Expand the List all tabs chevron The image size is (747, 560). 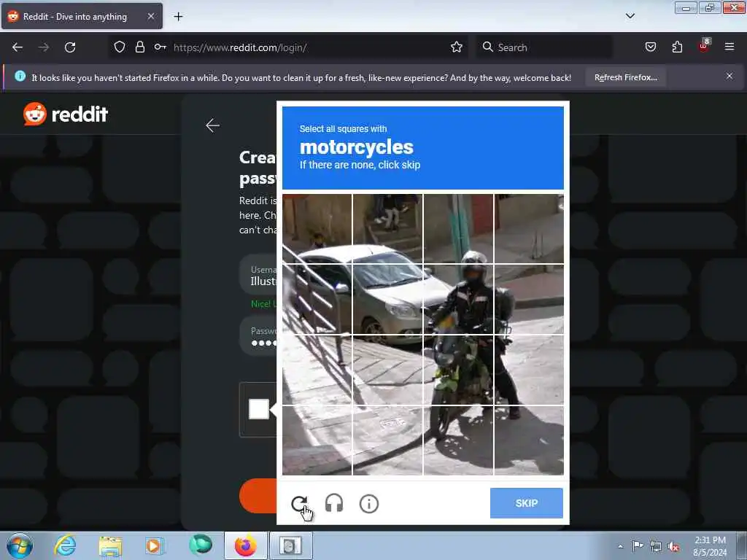point(630,16)
